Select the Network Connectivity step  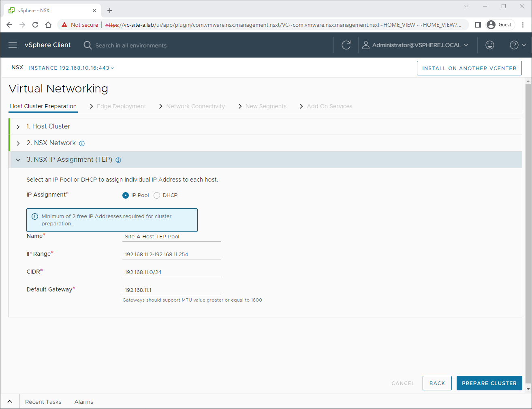[195, 106]
